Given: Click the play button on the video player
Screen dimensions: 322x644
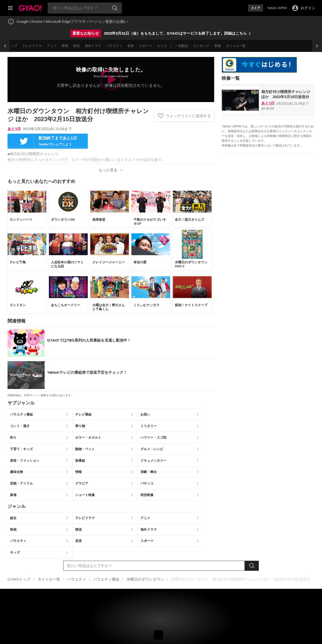Looking at the screenshot, I should click(x=111, y=79).
